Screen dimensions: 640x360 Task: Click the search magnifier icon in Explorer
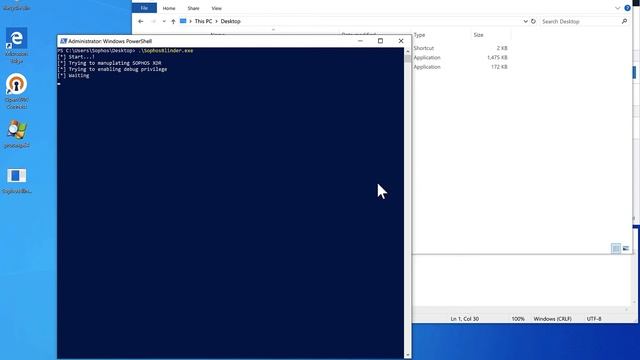624,21
